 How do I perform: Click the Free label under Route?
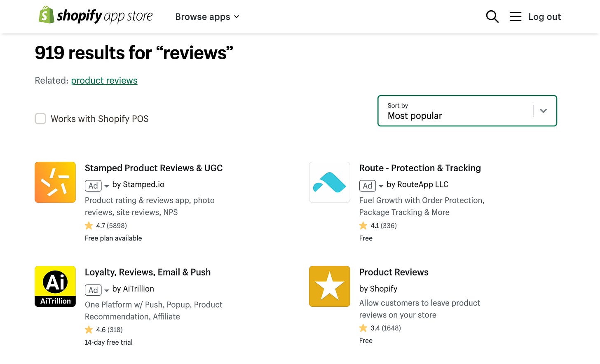coord(366,238)
